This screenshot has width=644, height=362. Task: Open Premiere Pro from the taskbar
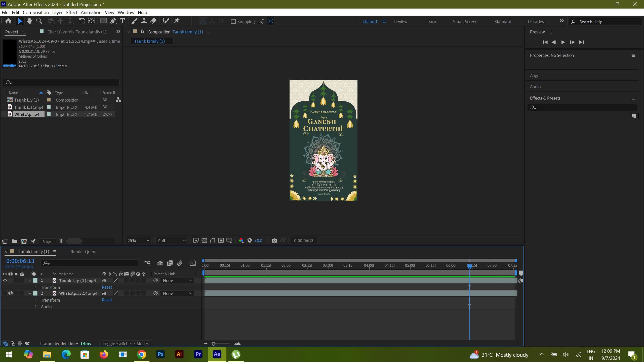pos(198,354)
